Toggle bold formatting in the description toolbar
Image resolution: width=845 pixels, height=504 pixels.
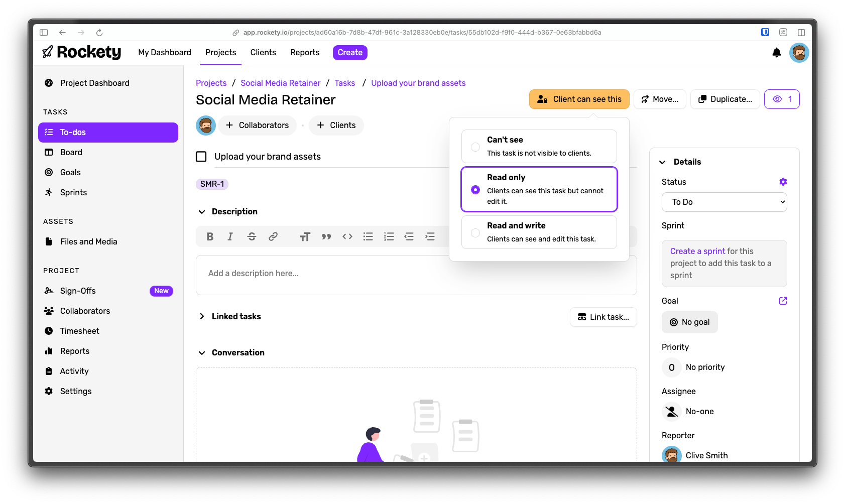(210, 236)
